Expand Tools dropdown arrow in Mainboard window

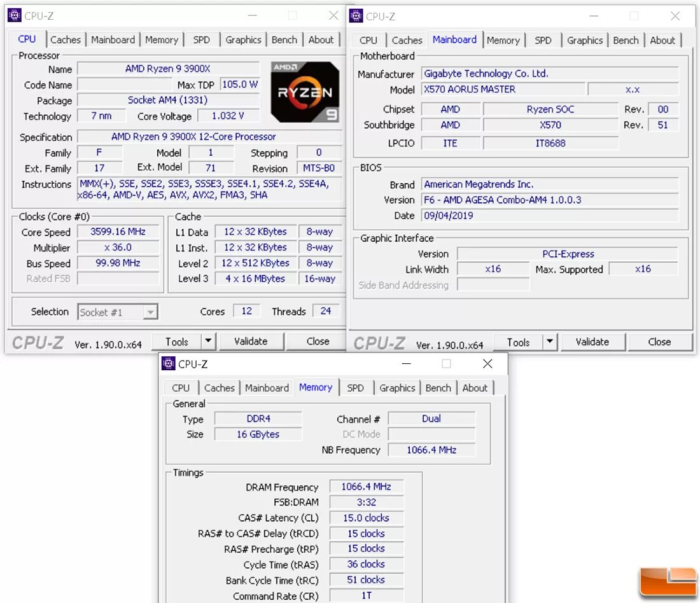coord(550,342)
